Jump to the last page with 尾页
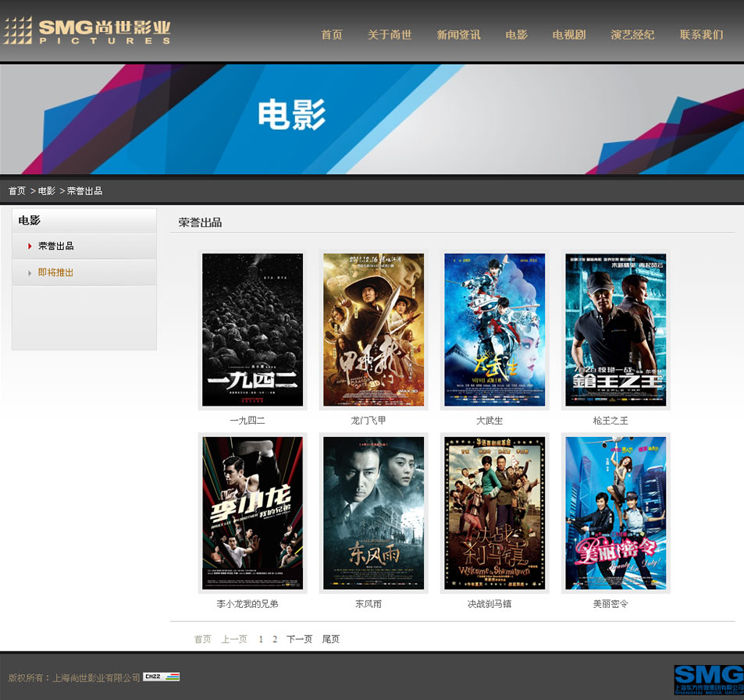This screenshot has height=700, width=744. pos(331,639)
